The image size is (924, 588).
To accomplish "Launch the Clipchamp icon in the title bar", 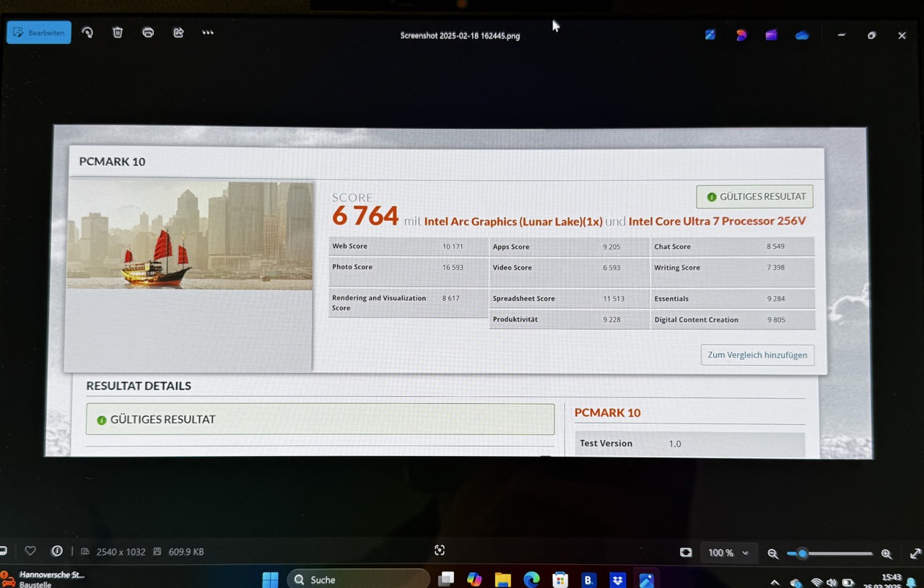I will point(772,35).
